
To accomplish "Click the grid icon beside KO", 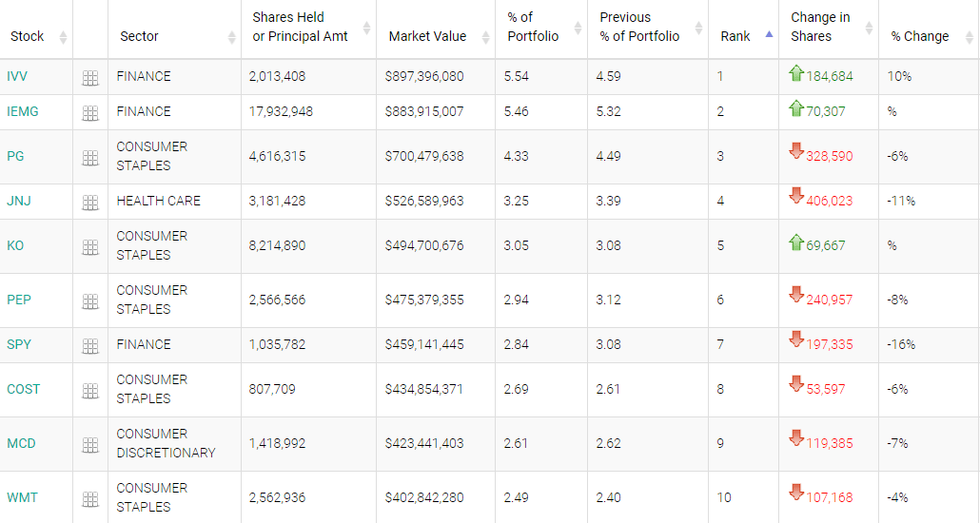I will (90, 247).
